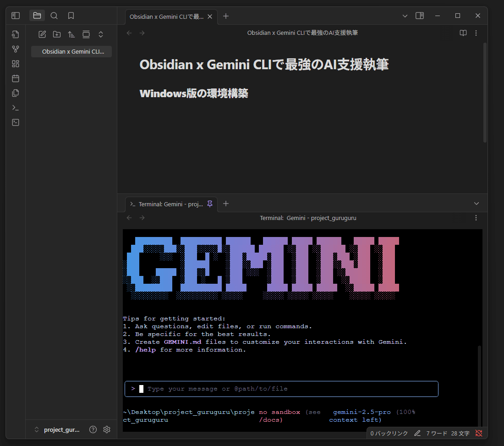Launch a terminal using the ribbon terminal icon

15,108
